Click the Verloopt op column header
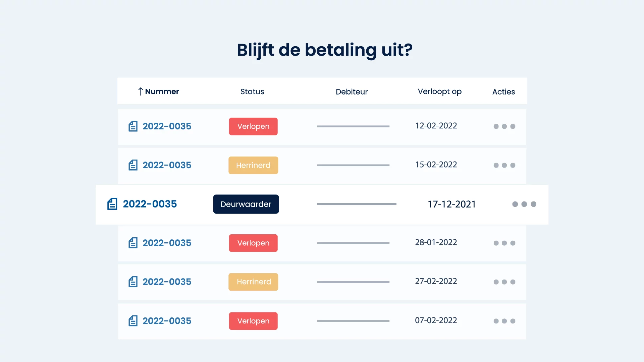Image resolution: width=644 pixels, height=362 pixels. coord(439,92)
